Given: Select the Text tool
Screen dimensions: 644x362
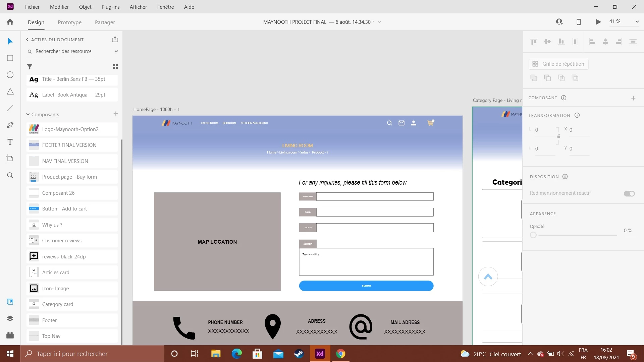Looking at the screenshot, I should (10, 142).
